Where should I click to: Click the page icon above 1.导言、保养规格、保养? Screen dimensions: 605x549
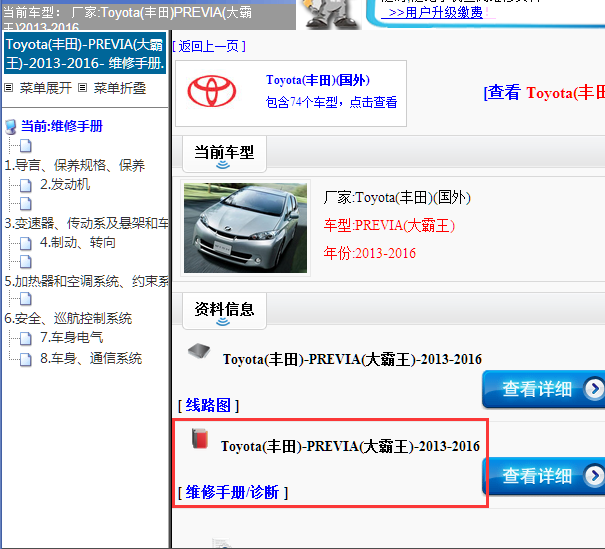(25, 146)
